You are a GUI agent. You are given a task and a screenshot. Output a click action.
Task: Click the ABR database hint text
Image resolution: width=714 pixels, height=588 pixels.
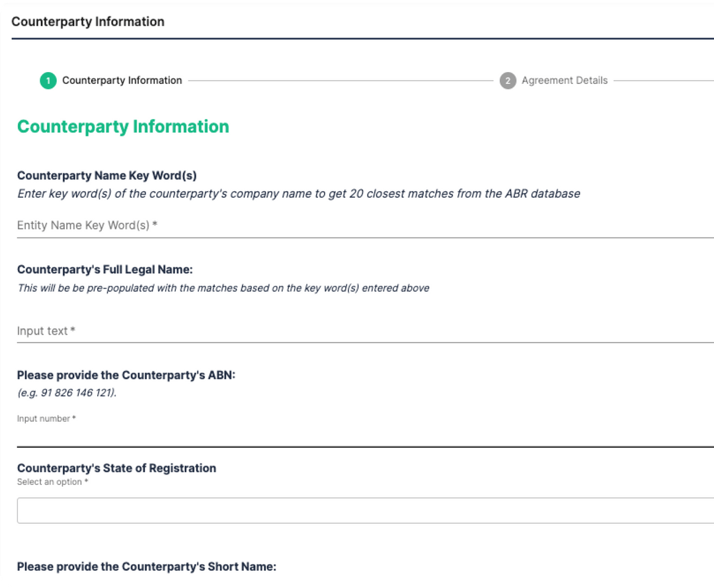pyautogui.click(x=298, y=194)
